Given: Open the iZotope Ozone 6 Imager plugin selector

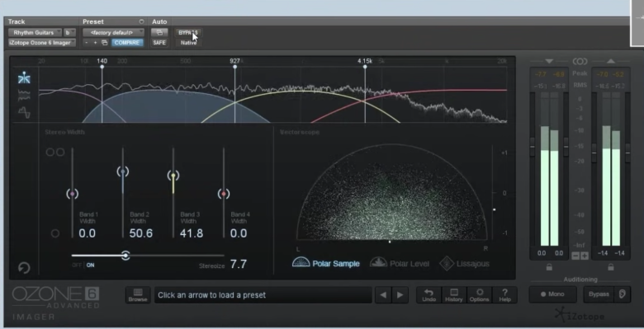Looking at the screenshot, I should click(42, 43).
